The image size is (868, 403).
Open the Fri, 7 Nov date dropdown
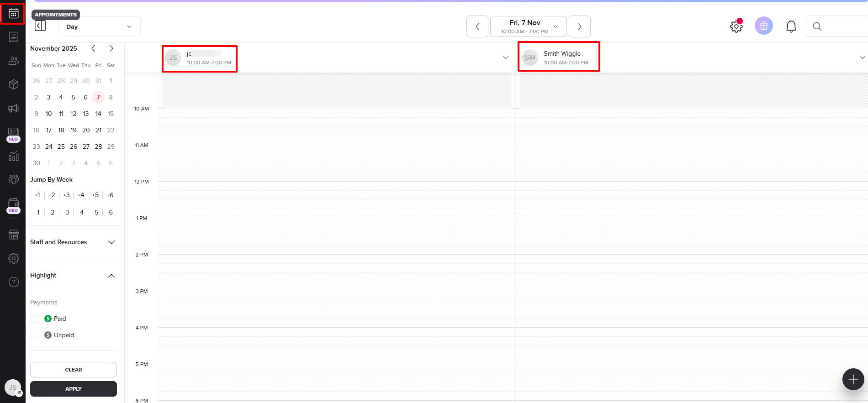tap(529, 26)
